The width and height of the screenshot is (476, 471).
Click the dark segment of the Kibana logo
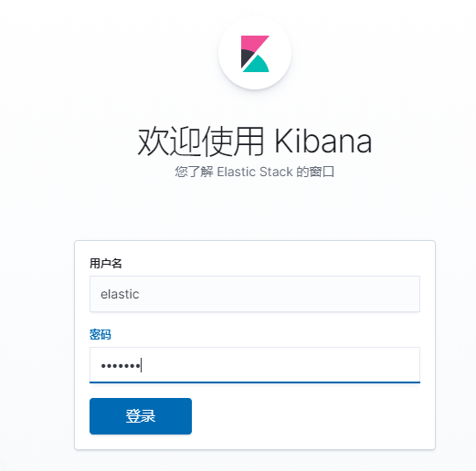tap(246, 58)
